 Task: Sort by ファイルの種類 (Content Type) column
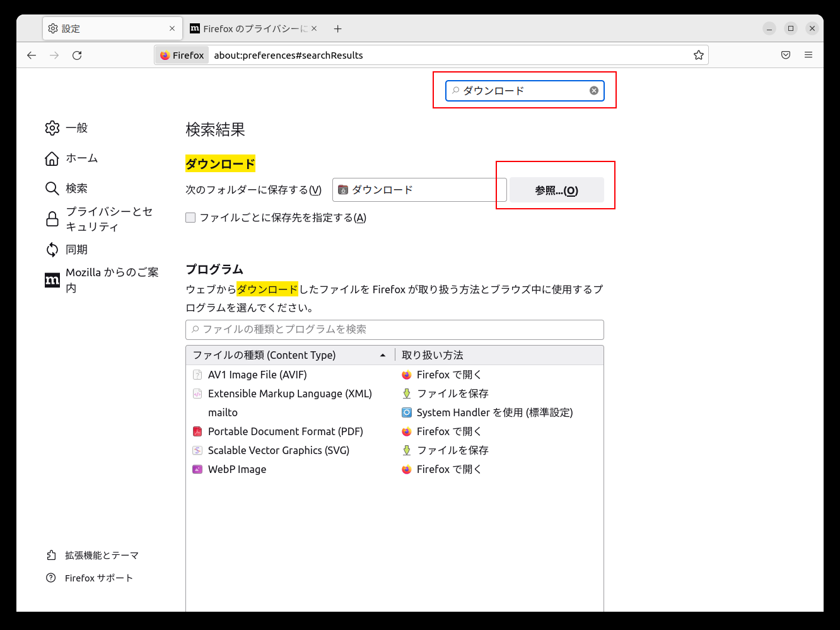[290, 355]
